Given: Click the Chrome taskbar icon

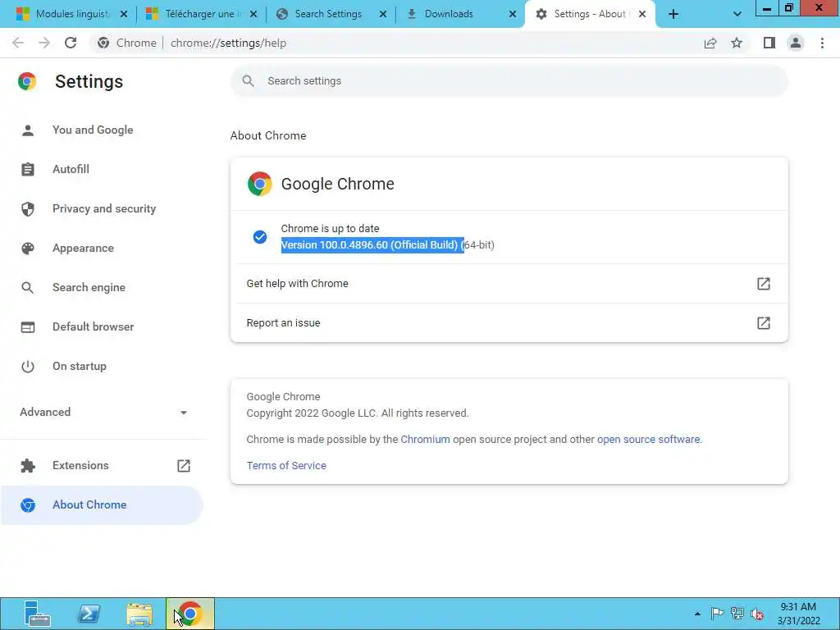Looking at the screenshot, I should click(x=190, y=614).
